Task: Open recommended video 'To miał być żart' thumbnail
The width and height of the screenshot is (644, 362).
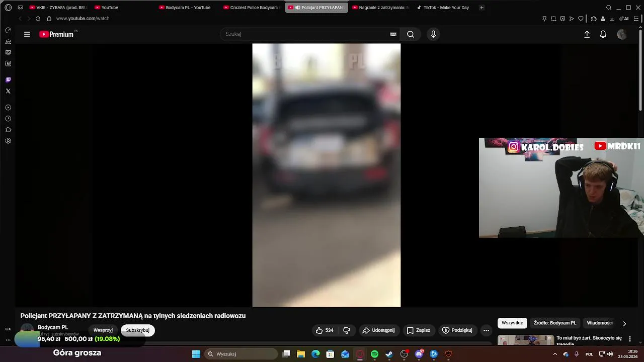Action: point(526,339)
